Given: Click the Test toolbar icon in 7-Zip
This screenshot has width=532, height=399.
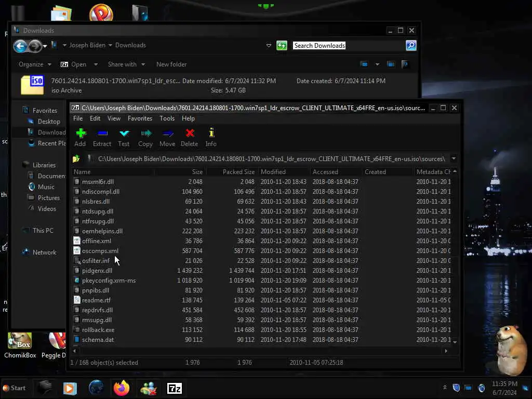Looking at the screenshot, I should (124, 134).
